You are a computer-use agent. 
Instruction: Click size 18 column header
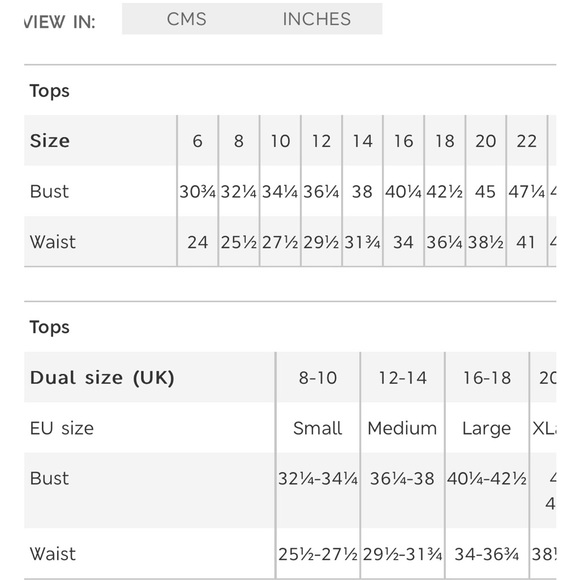click(445, 141)
